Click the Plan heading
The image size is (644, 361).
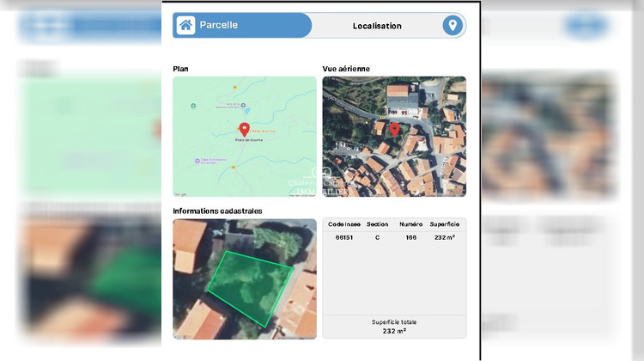coord(180,69)
